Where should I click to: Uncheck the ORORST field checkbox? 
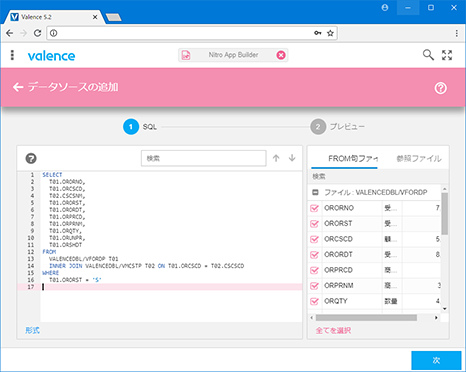[x=314, y=223]
